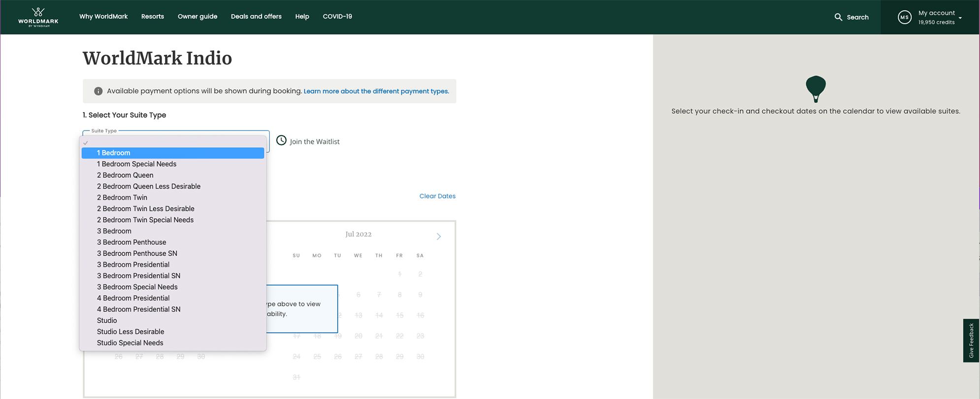Pick 2 Bedroom Twin option
Viewport: 980px width, 399px height.
point(173,198)
